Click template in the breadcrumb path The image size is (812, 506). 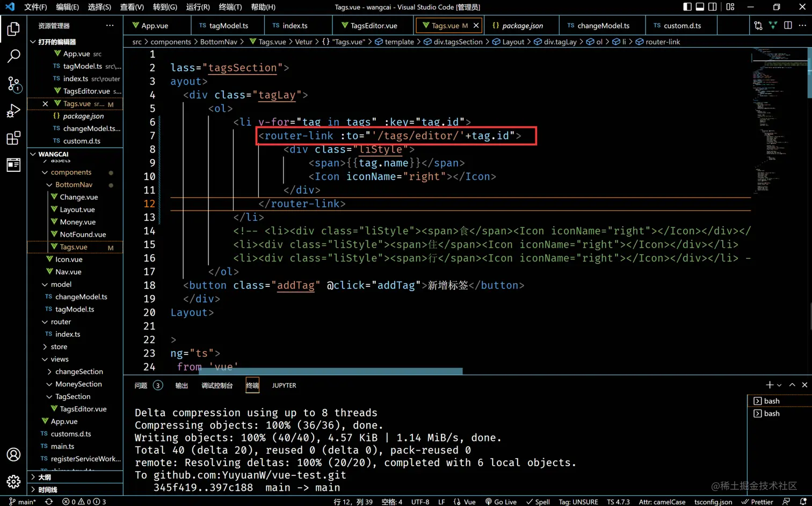(x=399, y=41)
